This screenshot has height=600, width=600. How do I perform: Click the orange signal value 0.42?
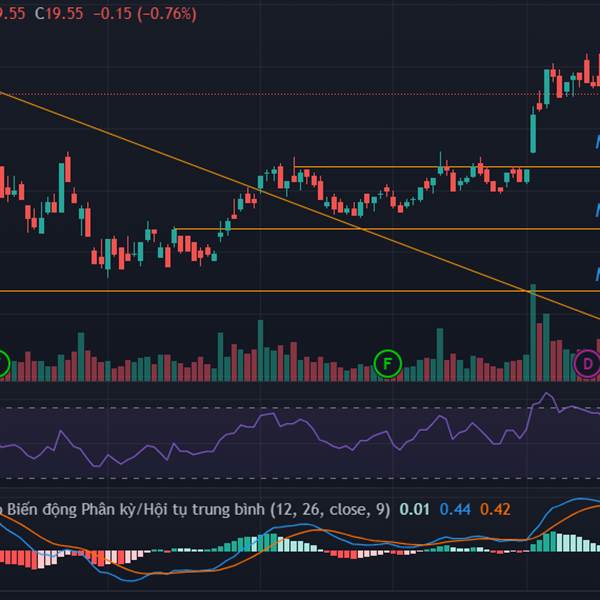point(495,509)
